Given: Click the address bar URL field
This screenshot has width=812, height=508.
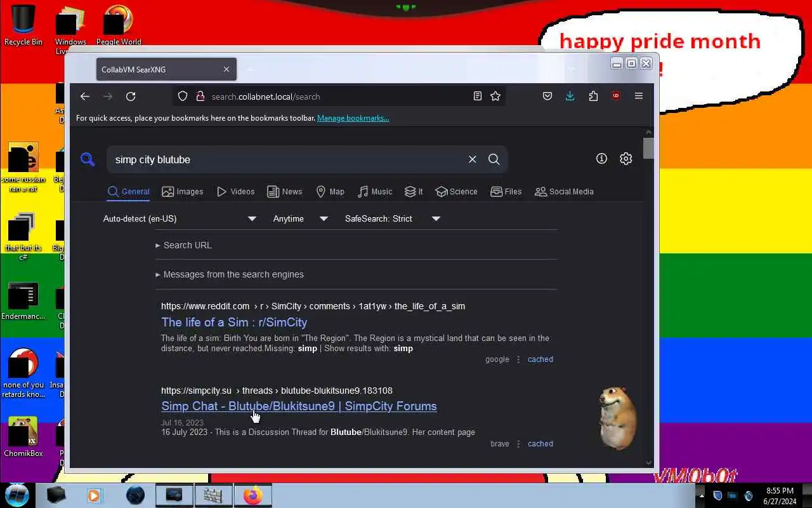Looking at the screenshot, I should pyautogui.click(x=339, y=97).
